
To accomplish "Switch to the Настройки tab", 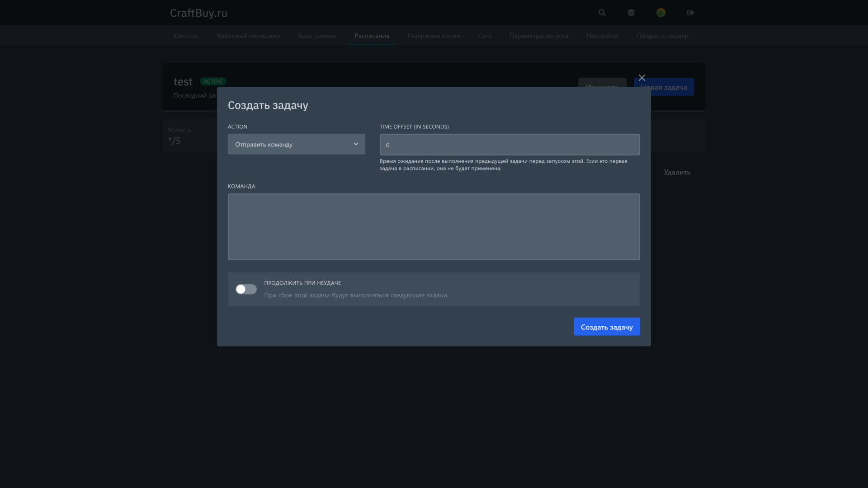I will (x=603, y=36).
